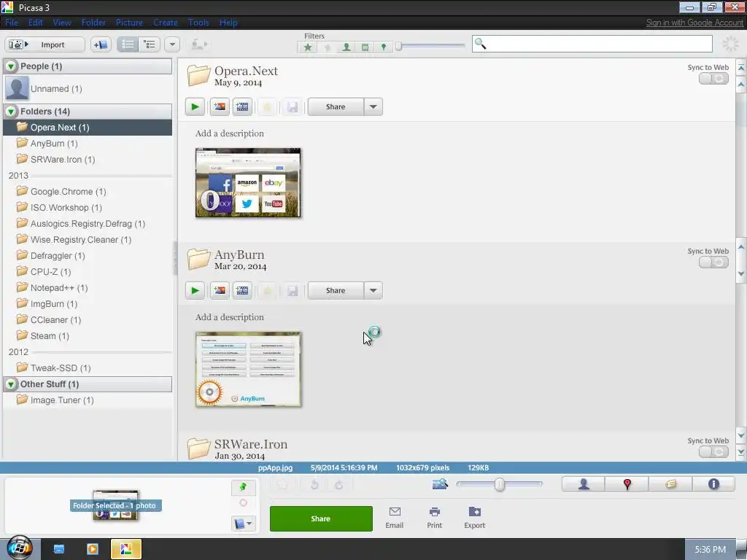Add a description to Opera.Next folder
747x560 pixels.
coord(229,133)
